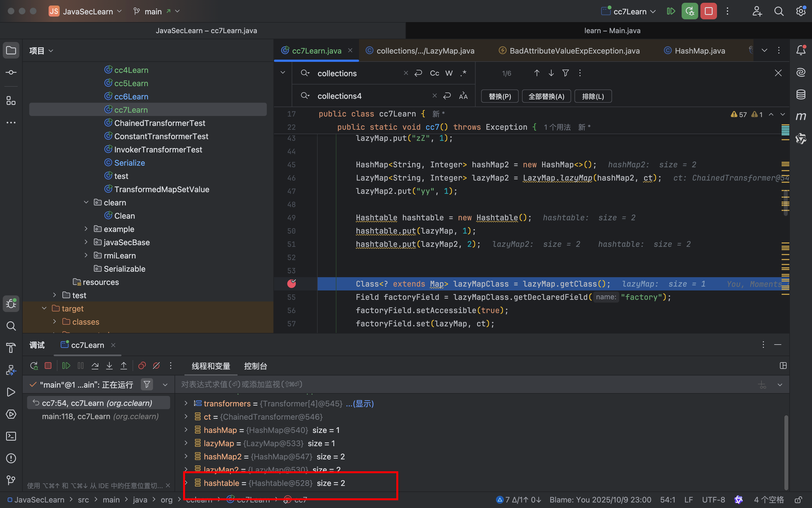Toggle whole Words (W) search option

(x=449, y=73)
